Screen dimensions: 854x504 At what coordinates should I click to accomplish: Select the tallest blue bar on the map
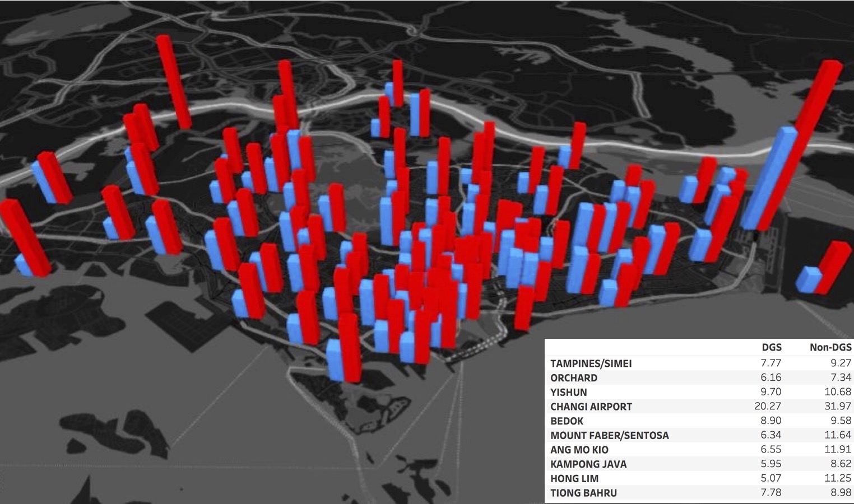click(x=769, y=179)
